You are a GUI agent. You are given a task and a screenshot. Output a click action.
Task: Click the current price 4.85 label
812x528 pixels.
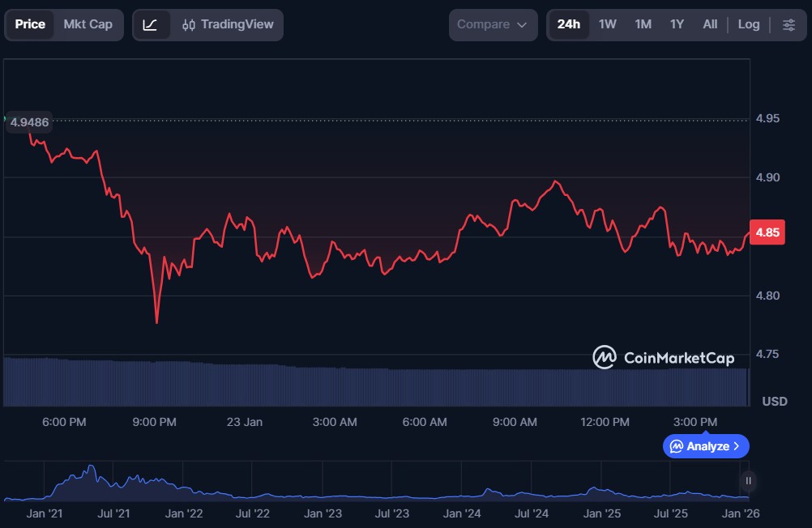click(767, 232)
